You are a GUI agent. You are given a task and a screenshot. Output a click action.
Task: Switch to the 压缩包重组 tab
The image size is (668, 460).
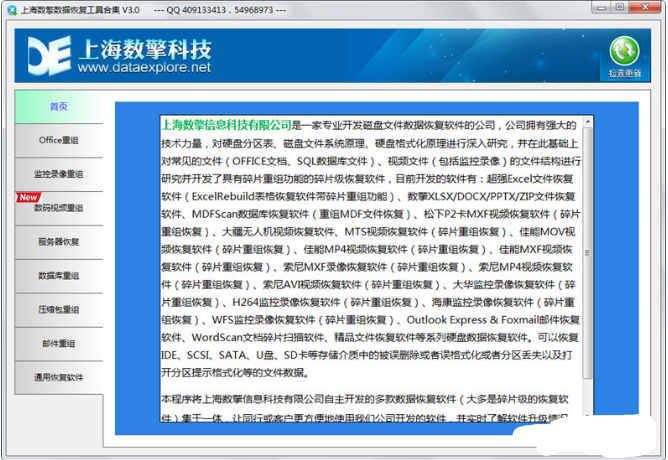pos(59,310)
